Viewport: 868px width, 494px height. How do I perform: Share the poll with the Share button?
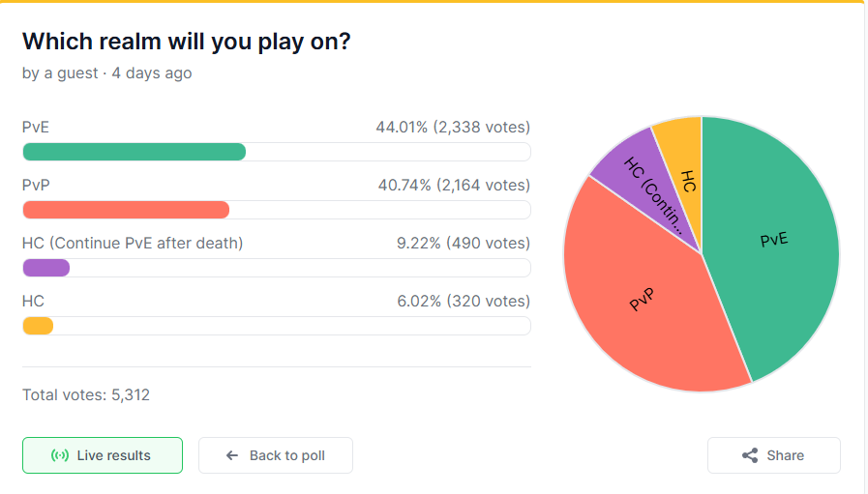coord(774,455)
